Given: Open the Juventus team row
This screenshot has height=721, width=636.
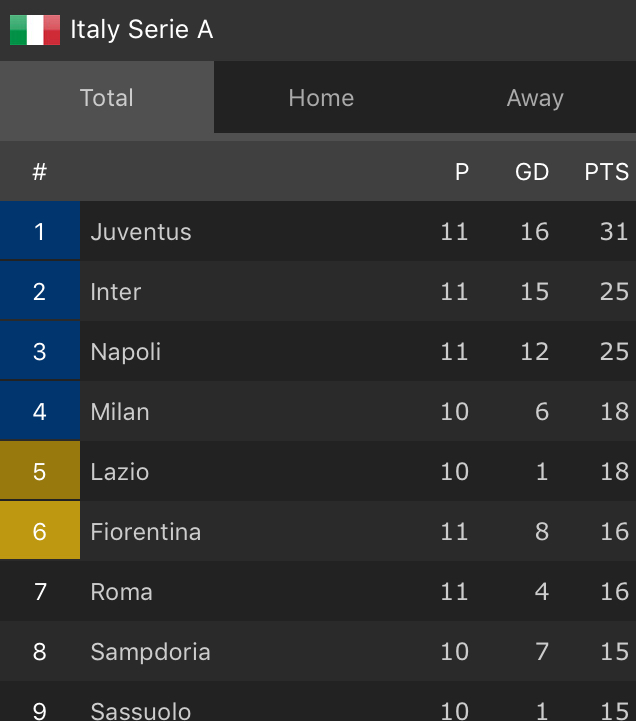Looking at the screenshot, I should point(141,232).
